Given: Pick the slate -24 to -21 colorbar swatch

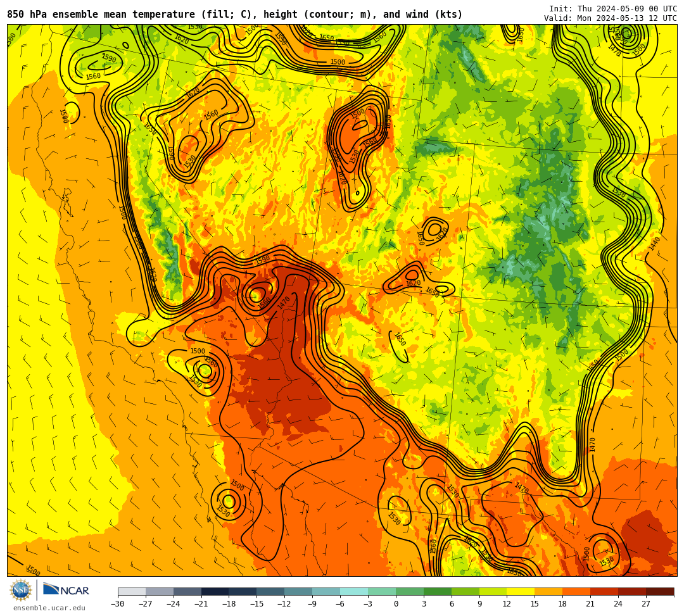Looking at the screenshot, I should coord(187,591).
